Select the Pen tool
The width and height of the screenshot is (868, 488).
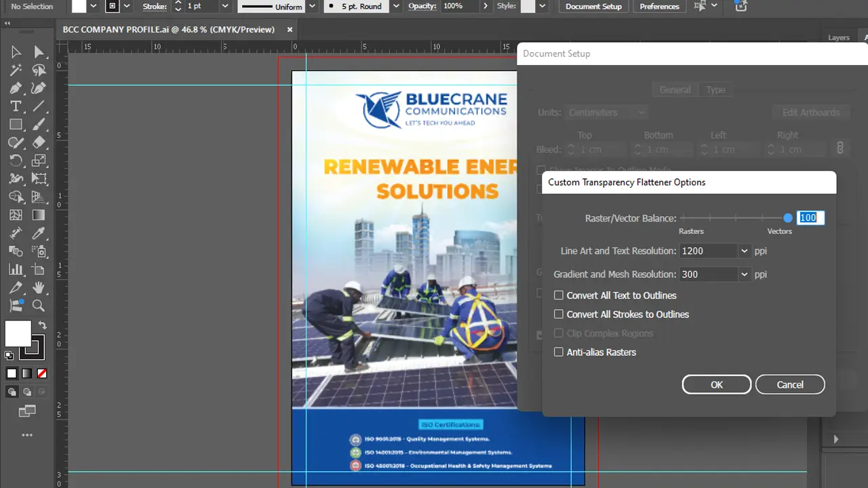[17, 87]
